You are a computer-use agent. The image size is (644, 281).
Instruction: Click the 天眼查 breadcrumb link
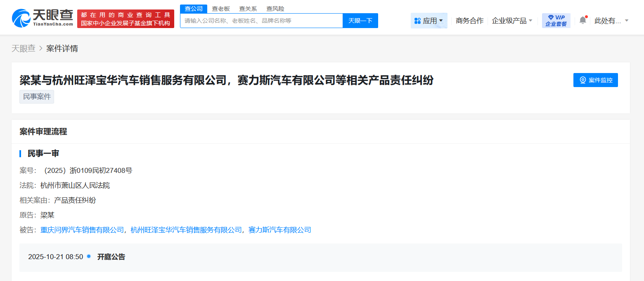pos(24,48)
